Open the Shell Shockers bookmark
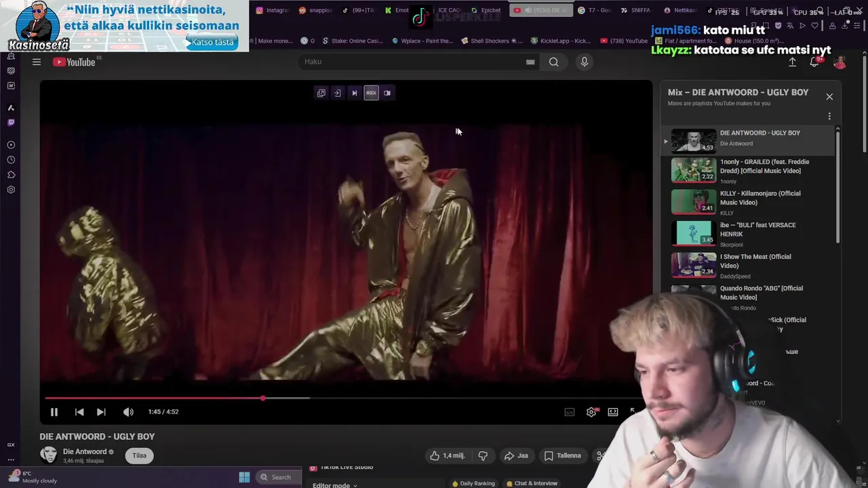Viewport: 868px width, 488px height. coord(491,41)
